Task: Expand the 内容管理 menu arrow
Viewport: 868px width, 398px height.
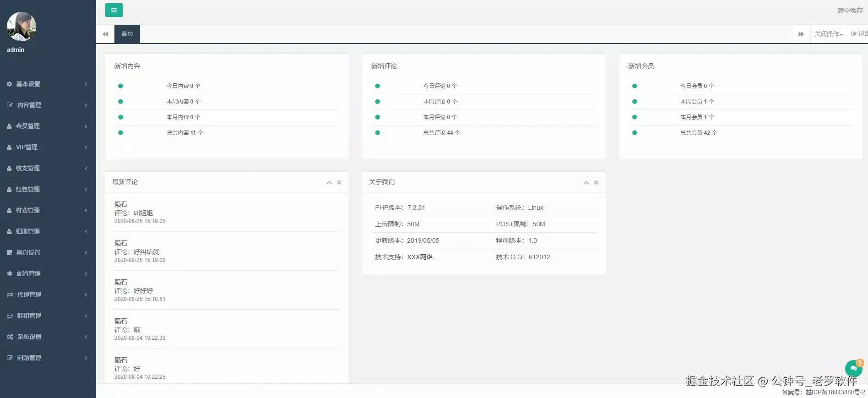Action: 86,105
